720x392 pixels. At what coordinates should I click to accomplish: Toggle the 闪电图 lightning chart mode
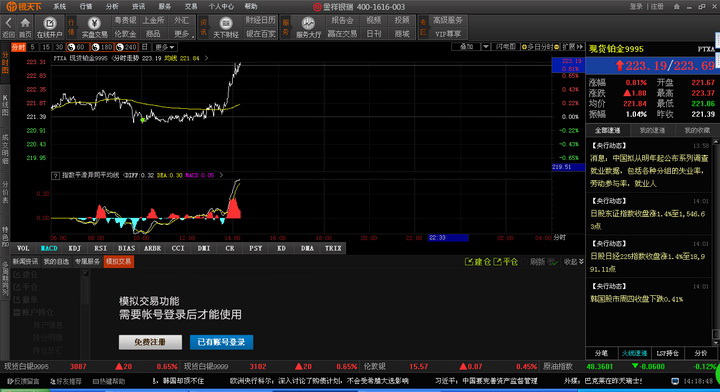(x=506, y=47)
